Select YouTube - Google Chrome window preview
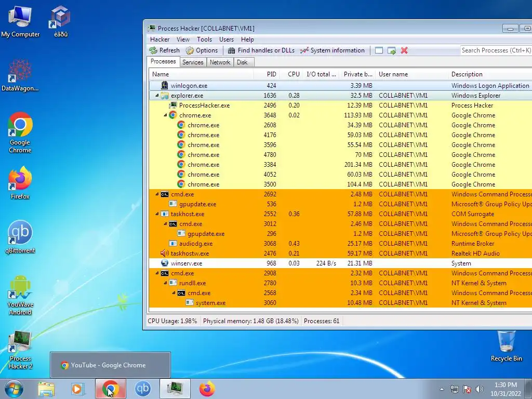Image resolution: width=532 pixels, height=399 pixels. [110, 365]
